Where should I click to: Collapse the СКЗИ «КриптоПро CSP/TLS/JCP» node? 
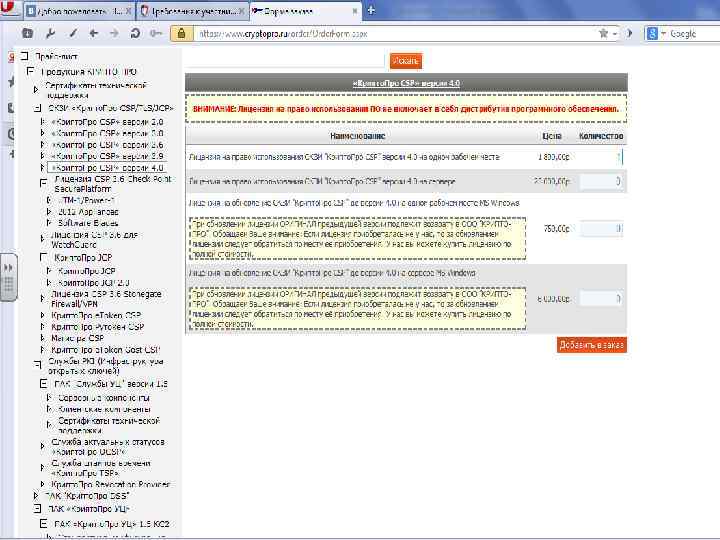pyautogui.click(x=38, y=108)
